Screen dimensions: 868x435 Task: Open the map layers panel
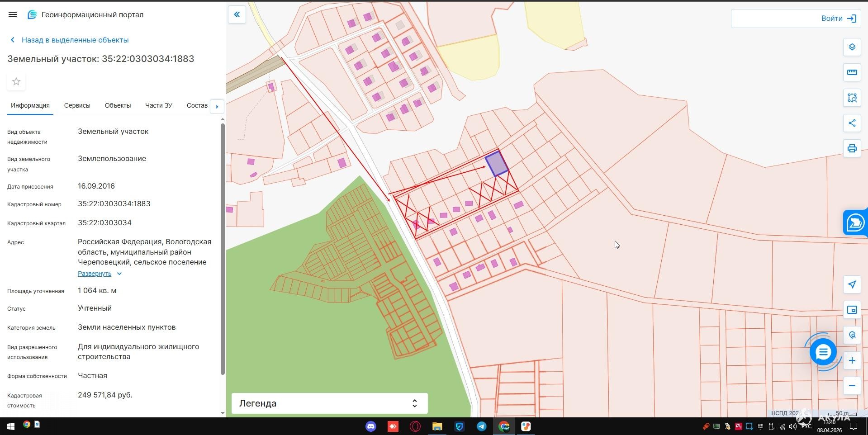pyautogui.click(x=852, y=47)
